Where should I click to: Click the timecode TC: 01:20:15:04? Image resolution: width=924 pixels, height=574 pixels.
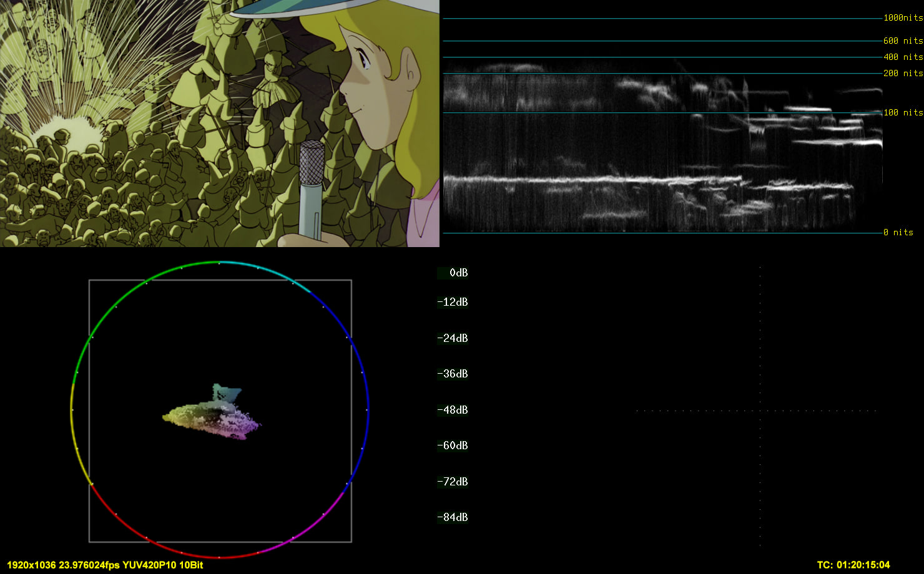(853, 565)
